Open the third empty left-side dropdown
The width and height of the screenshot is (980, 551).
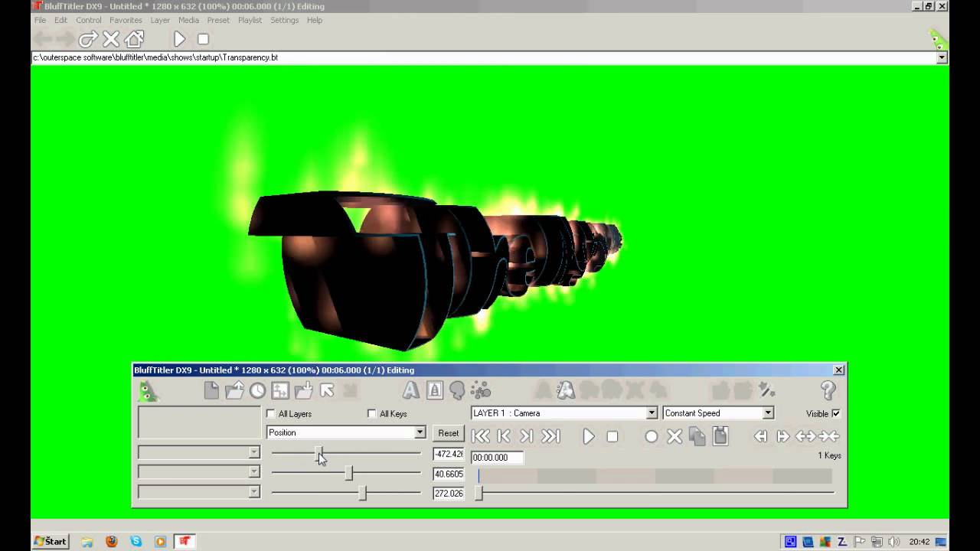click(x=254, y=493)
